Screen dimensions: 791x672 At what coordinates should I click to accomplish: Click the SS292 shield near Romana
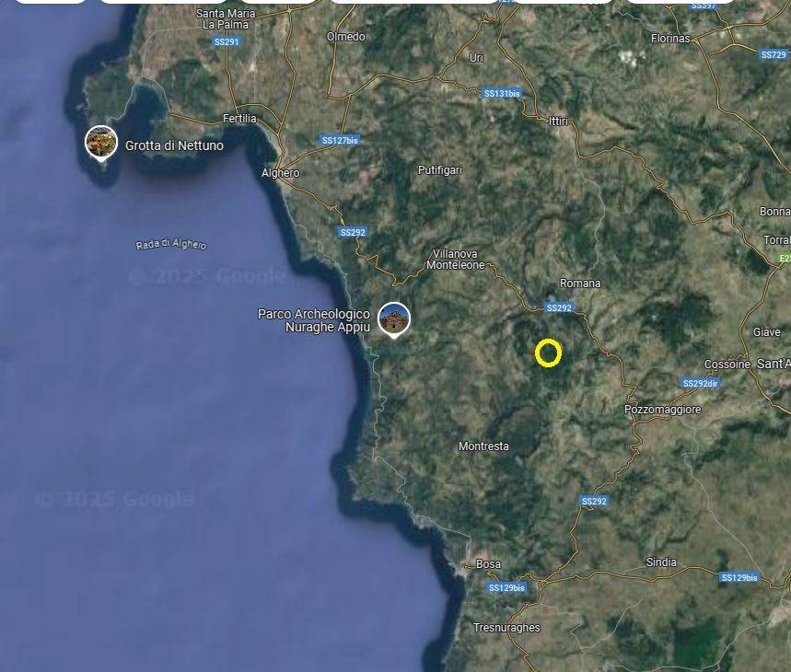(559, 307)
